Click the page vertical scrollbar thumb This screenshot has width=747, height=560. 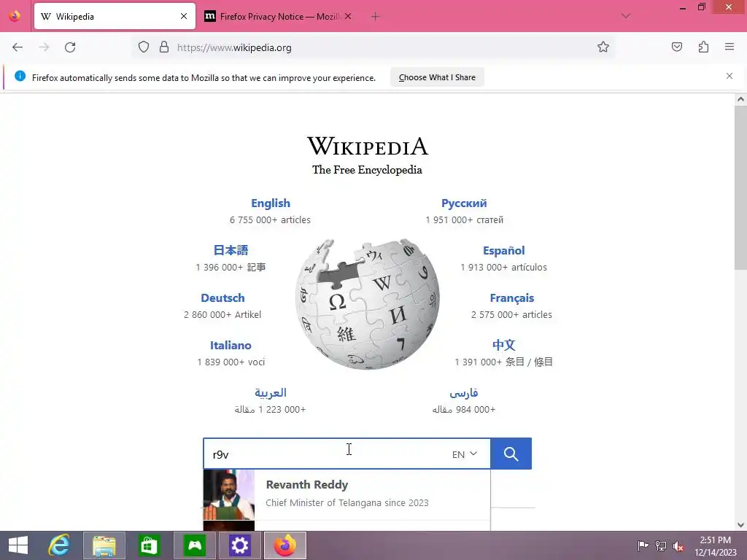click(740, 187)
